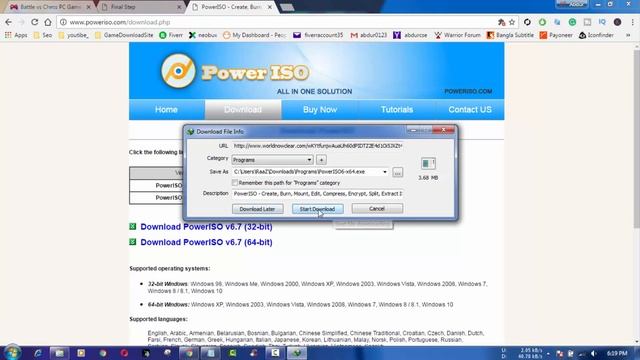
Task: Enable Remember this path for Programs checkbox
Action: click(235, 182)
